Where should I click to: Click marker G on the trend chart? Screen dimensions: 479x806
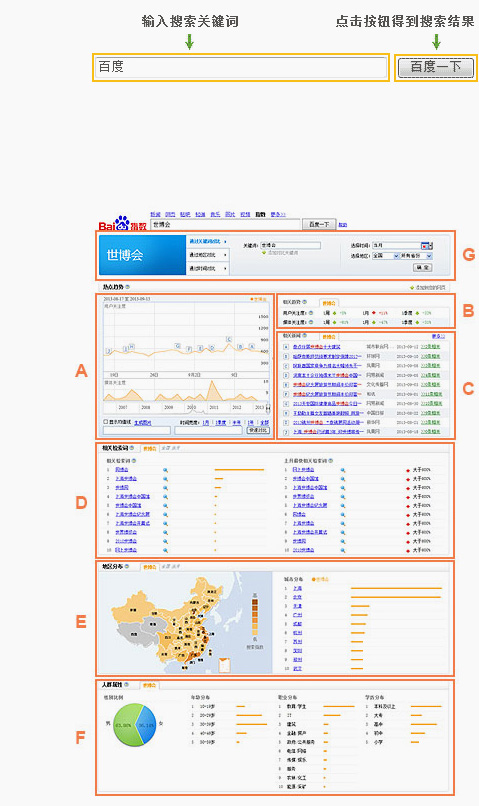(177, 346)
